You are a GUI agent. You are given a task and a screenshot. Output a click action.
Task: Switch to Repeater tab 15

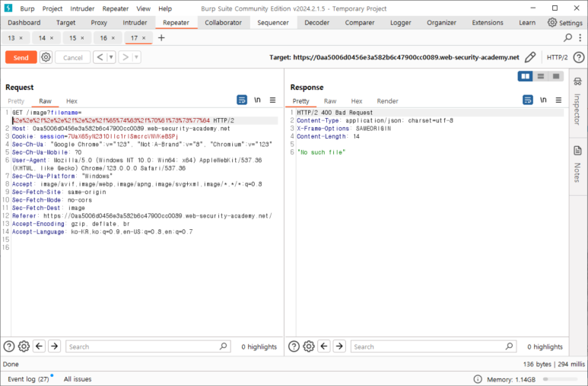[73, 38]
